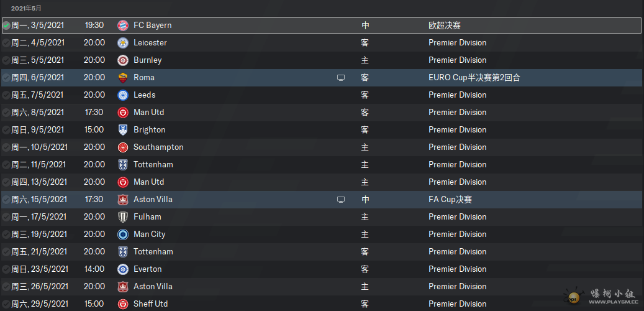Viewport: 644px width, 311px height.
Task: Click the 2021年5月 month header
Action: pos(26,8)
